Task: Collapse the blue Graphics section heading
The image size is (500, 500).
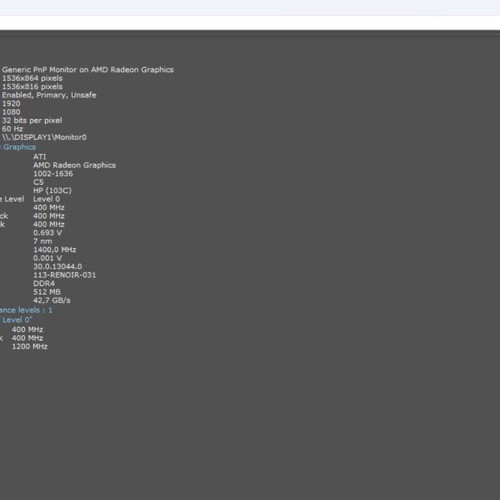Action: (x=18, y=147)
